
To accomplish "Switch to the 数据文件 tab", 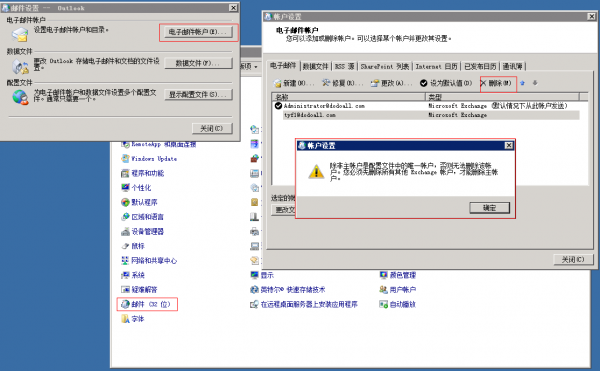I will 316,67.
